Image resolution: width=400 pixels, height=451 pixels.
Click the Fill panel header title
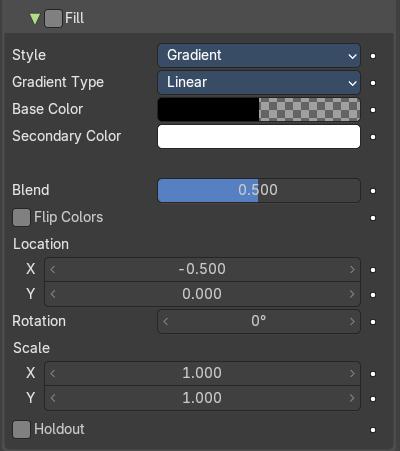click(74, 18)
